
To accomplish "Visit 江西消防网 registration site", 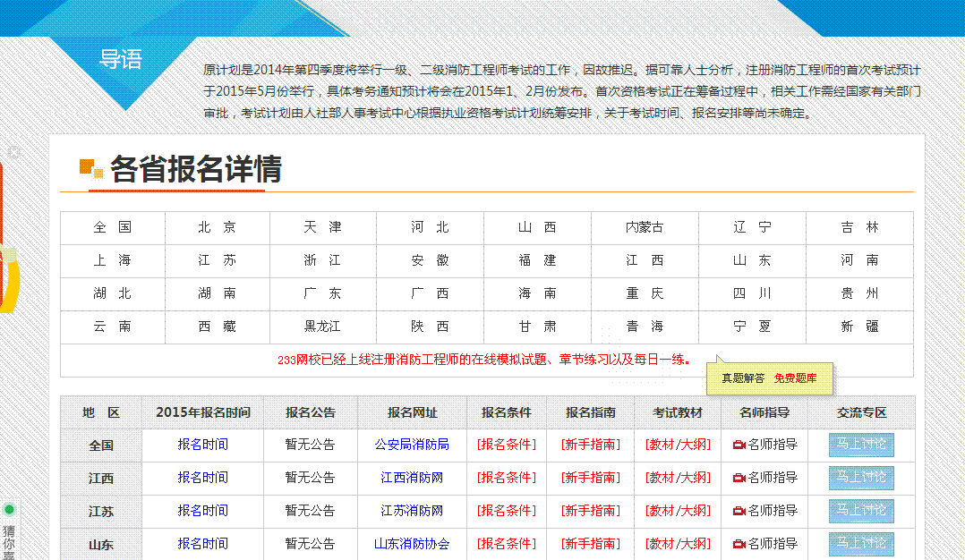I will click(412, 478).
